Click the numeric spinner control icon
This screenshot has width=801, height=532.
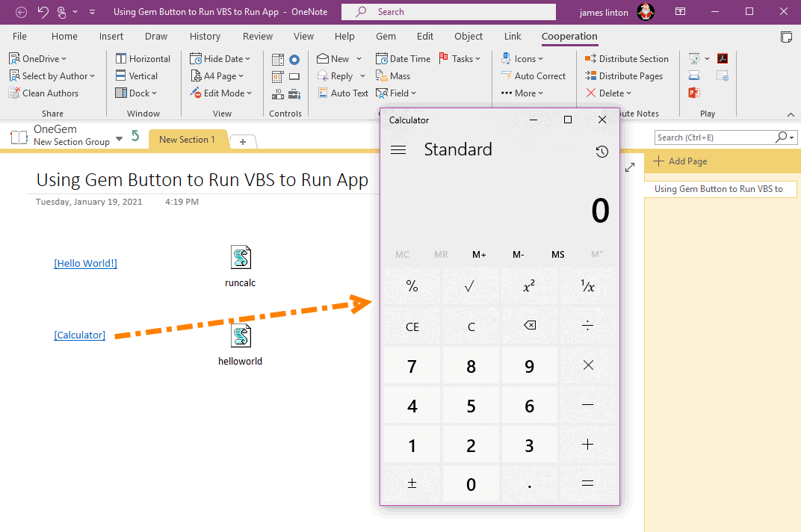coord(278,93)
